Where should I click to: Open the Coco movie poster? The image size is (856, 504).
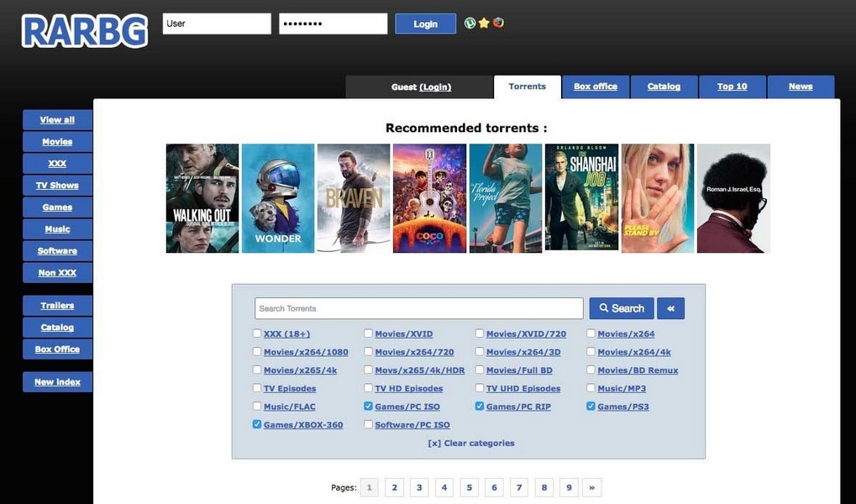coord(429,198)
